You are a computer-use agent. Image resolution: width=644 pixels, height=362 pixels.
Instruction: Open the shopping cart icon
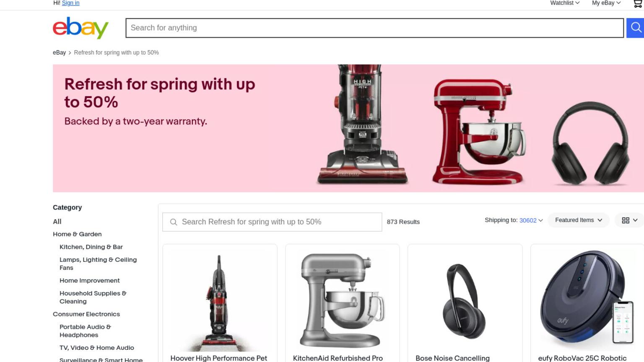[638, 4]
